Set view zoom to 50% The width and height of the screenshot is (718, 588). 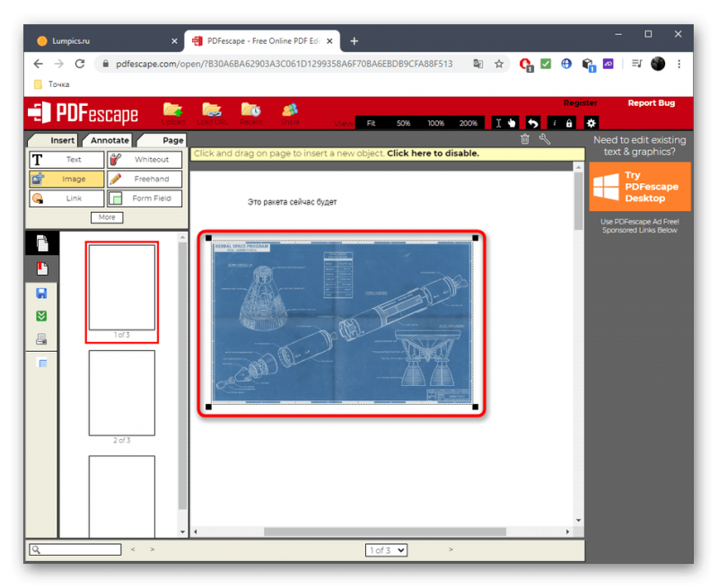(x=403, y=123)
